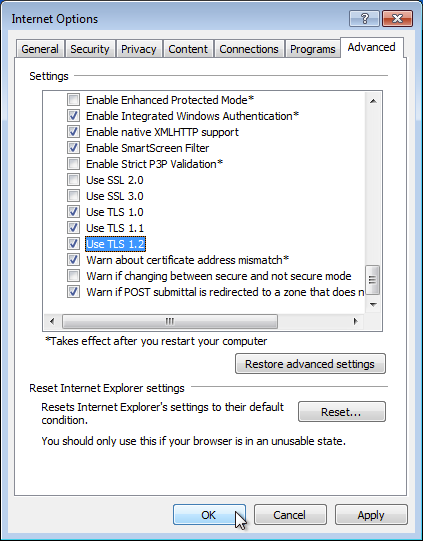Uncheck Use TLS 1.0 option
423x541 pixels.
tap(73, 212)
